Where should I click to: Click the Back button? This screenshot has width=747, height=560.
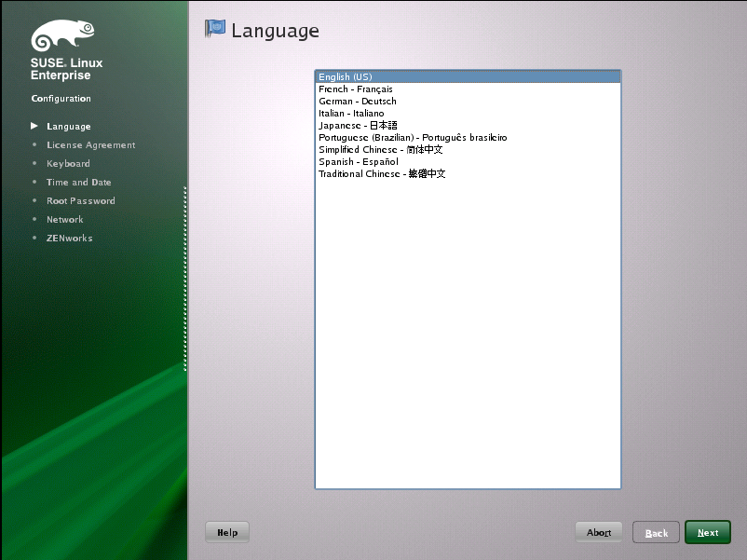click(x=656, y=532)
